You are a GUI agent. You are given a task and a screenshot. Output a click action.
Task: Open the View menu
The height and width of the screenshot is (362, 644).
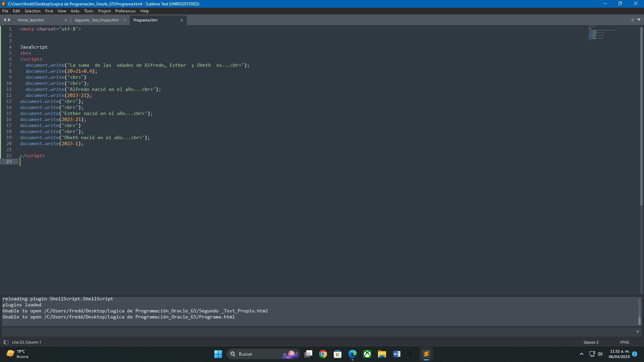click(62, 11)
